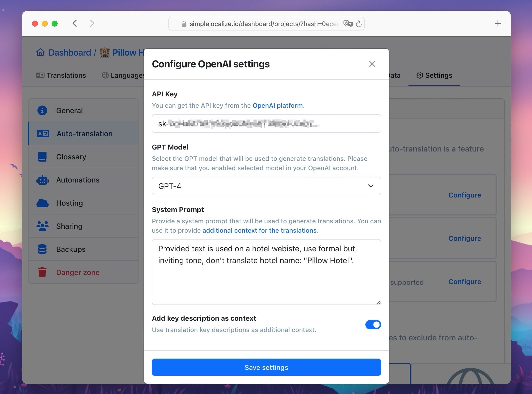Click the General info icon
532x394 pixels.
pyautogui.click(x=42, y=110)
